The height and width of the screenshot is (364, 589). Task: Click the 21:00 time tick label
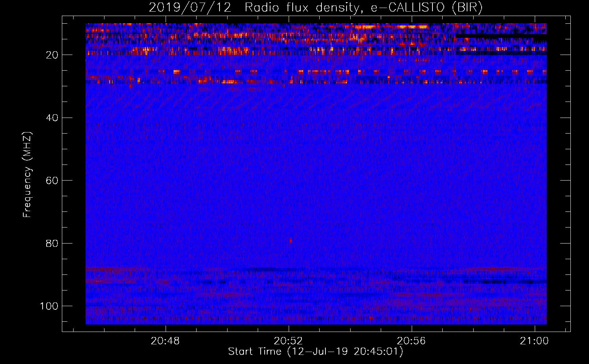point(534,341)
